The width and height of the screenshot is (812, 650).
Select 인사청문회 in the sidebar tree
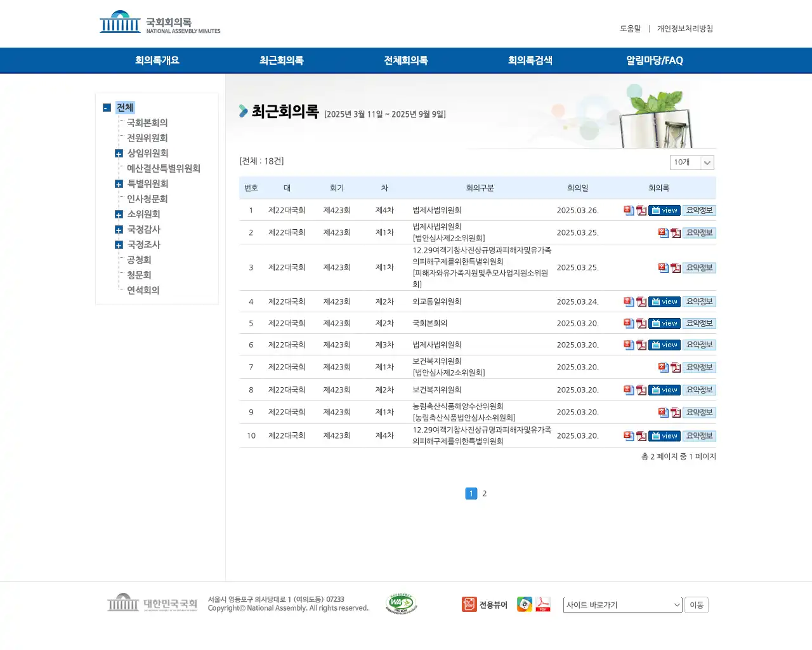point(147,199)
